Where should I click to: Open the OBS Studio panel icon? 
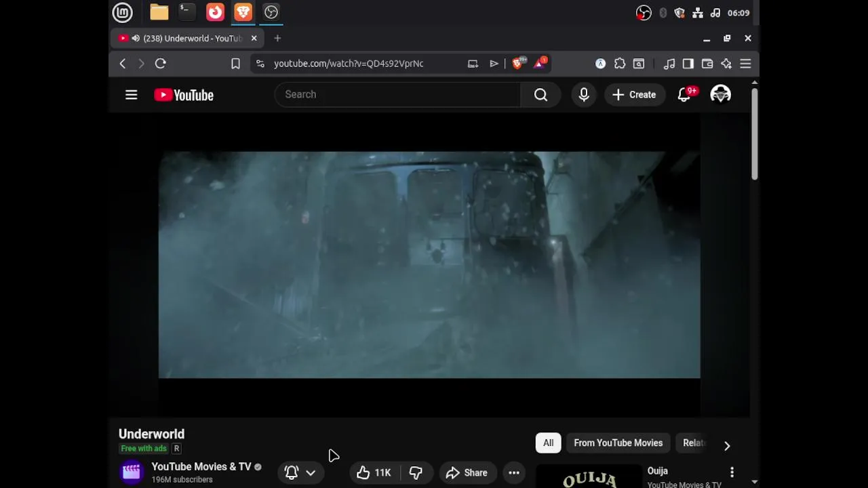[271, 12]
